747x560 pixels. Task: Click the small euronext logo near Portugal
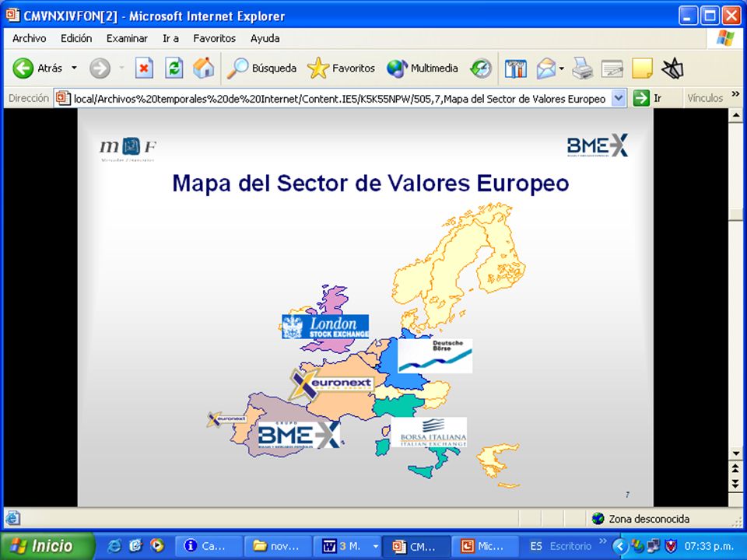227,419
